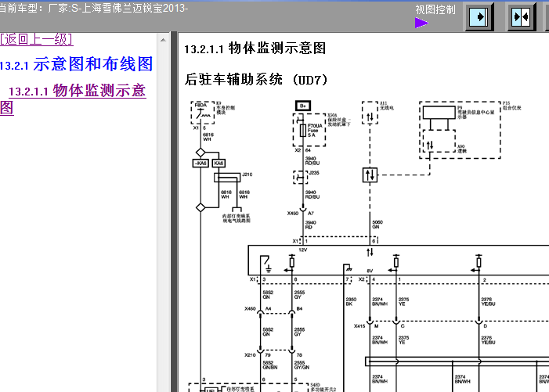Click the B+ battery box in the diagram
Screen dimensions: 549x392
[303, 106]
